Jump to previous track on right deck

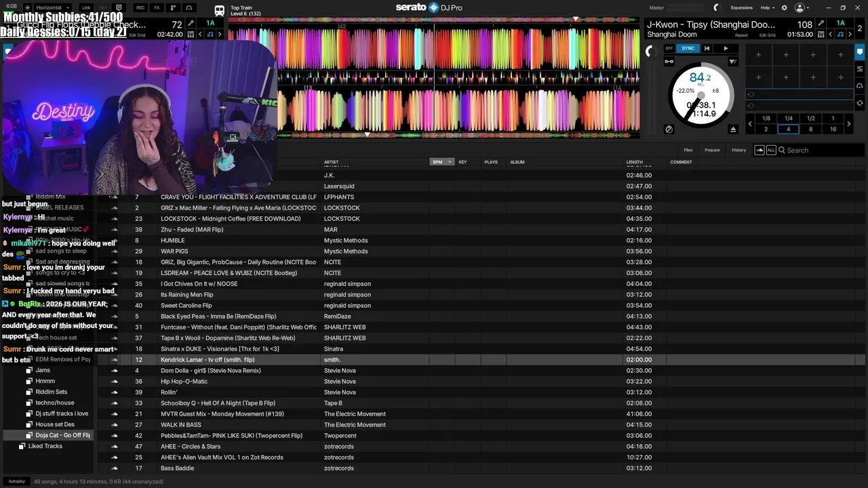click(707, 48)
